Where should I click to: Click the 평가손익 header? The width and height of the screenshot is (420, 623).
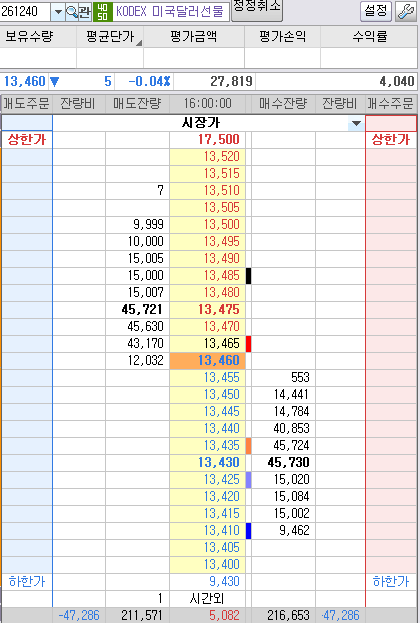[283, 37]
